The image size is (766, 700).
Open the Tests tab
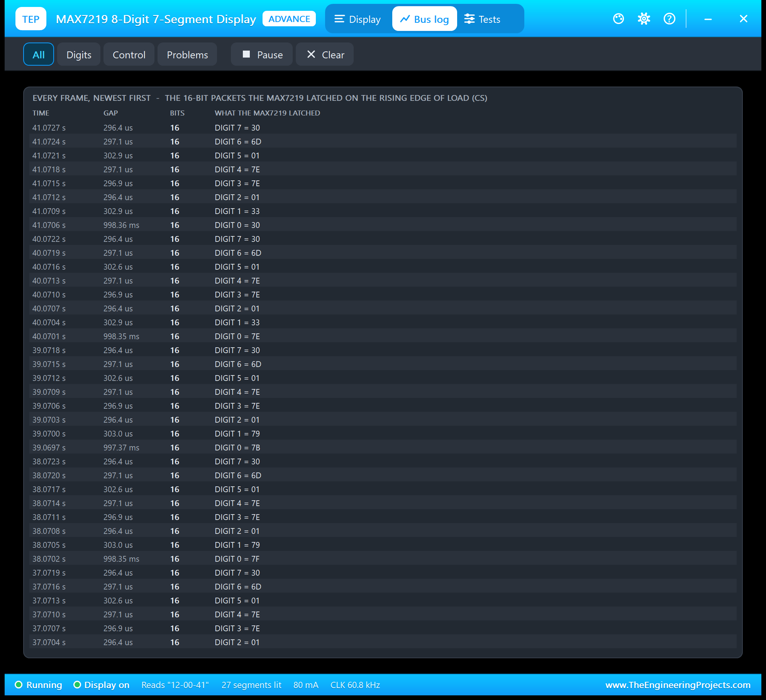[x=482, y=19]
